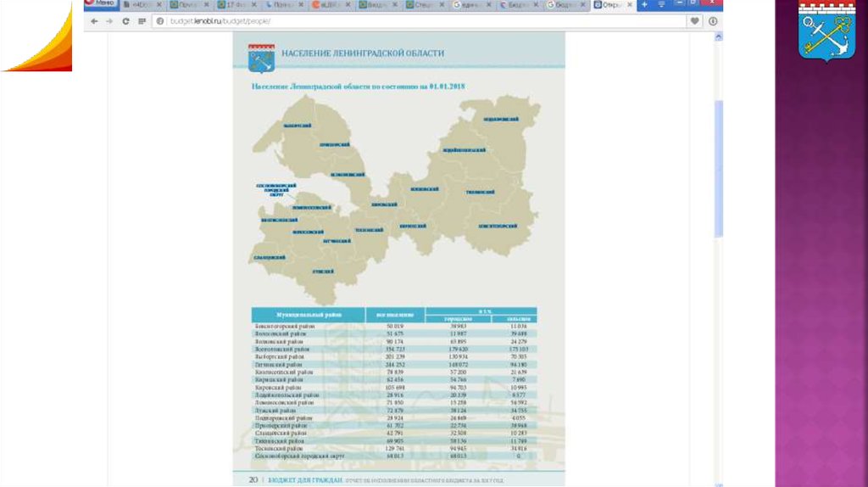This screenshot has height=487, width=868.
Task: Switch to the active 'Откры' tab
Action: point(608,5)
